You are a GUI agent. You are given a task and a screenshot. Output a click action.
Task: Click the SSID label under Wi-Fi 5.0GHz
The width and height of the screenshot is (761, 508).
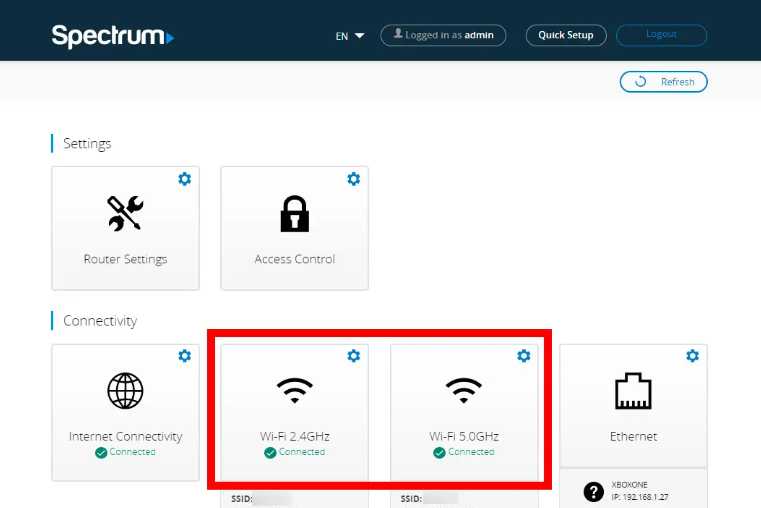[411, 499]
